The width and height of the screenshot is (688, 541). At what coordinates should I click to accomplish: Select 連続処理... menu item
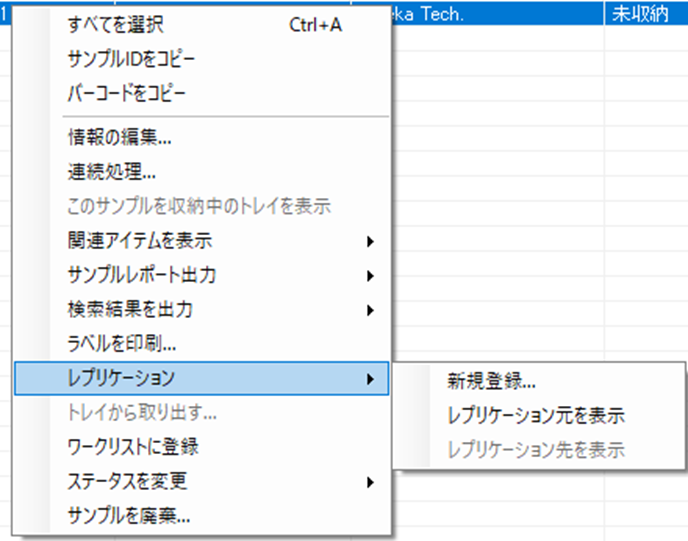111,172
